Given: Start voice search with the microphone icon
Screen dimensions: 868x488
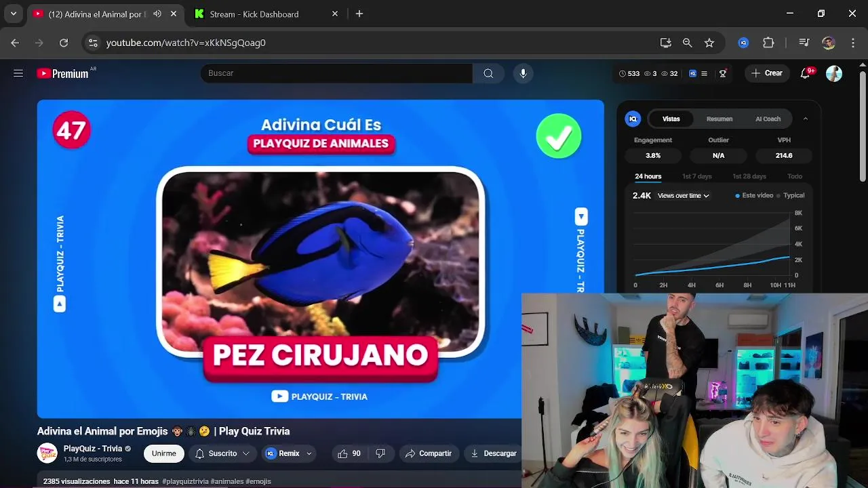Looking at the screenshot, I should (523, 73).
